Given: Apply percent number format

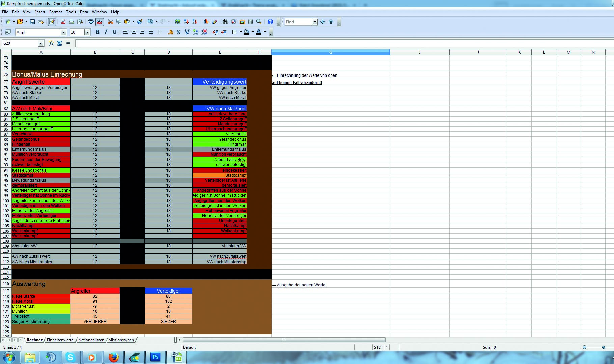Looking at the screenshot, I should [x=178, y=32].
